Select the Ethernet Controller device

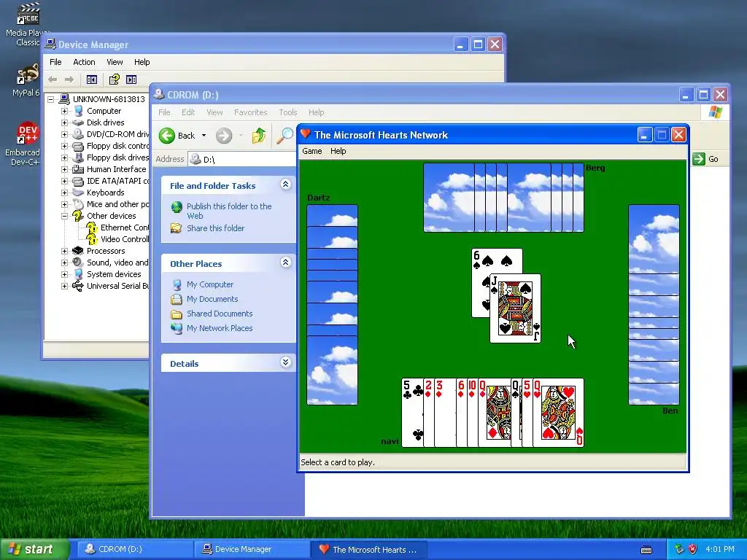[117, 227]
